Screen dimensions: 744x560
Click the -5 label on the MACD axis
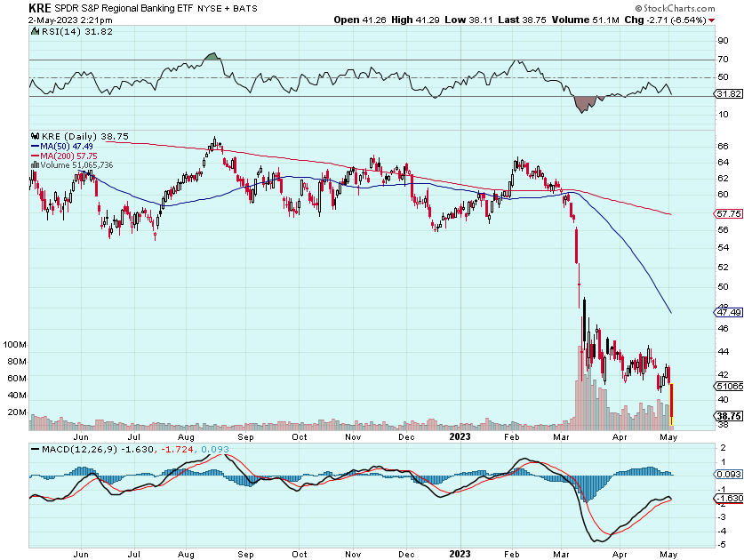click(x=721, y=545)
